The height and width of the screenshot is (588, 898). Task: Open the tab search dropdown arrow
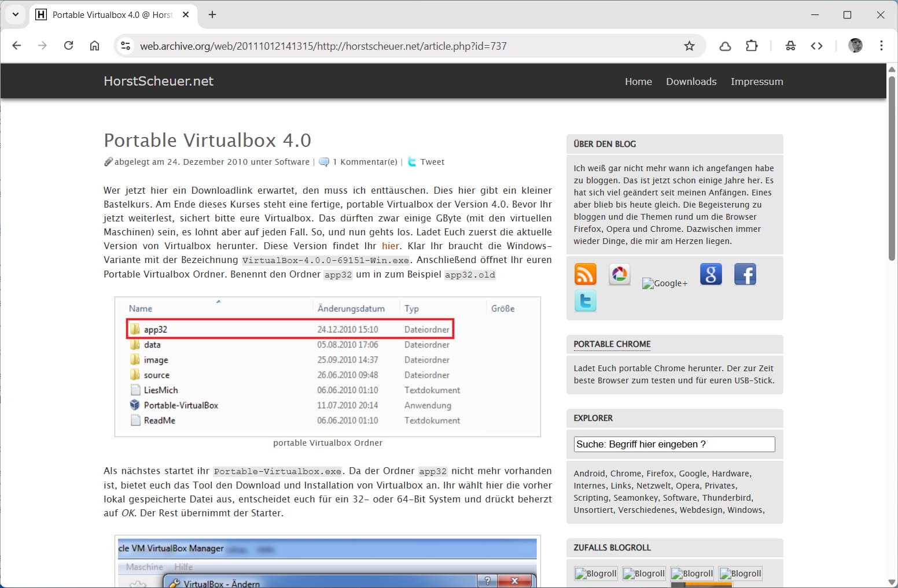(x=16, y=14)
